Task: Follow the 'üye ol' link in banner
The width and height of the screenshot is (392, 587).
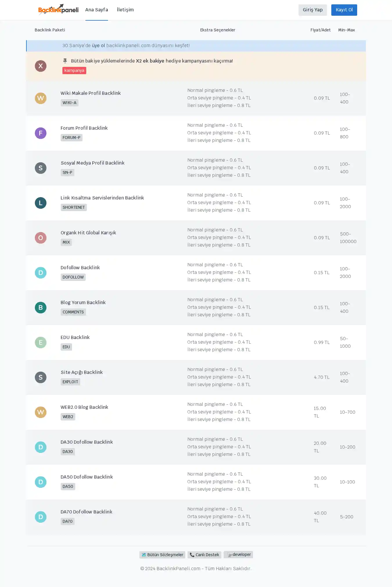Action: pos(98,46)
